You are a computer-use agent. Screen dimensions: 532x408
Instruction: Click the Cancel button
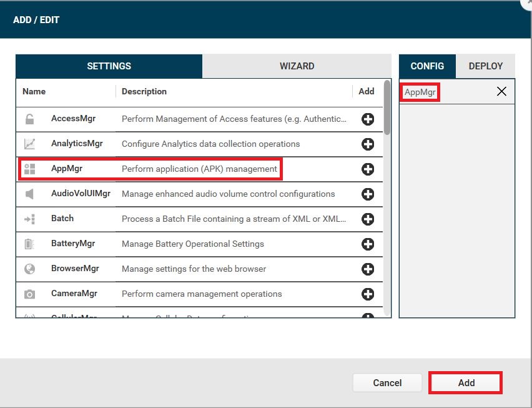[x=387, y=383]
